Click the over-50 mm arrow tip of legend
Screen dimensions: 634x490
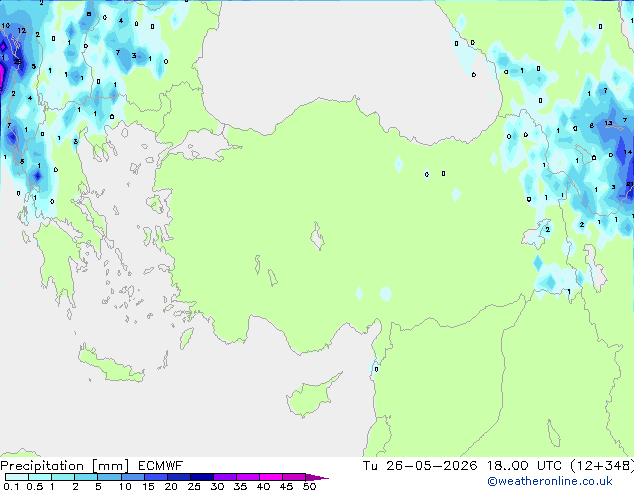point(317,477)
